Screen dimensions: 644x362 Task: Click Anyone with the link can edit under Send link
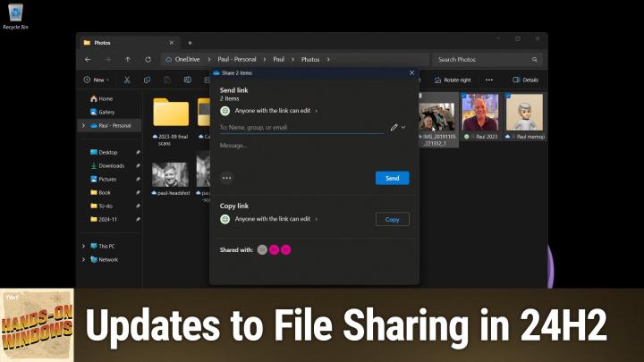(272, 111)
